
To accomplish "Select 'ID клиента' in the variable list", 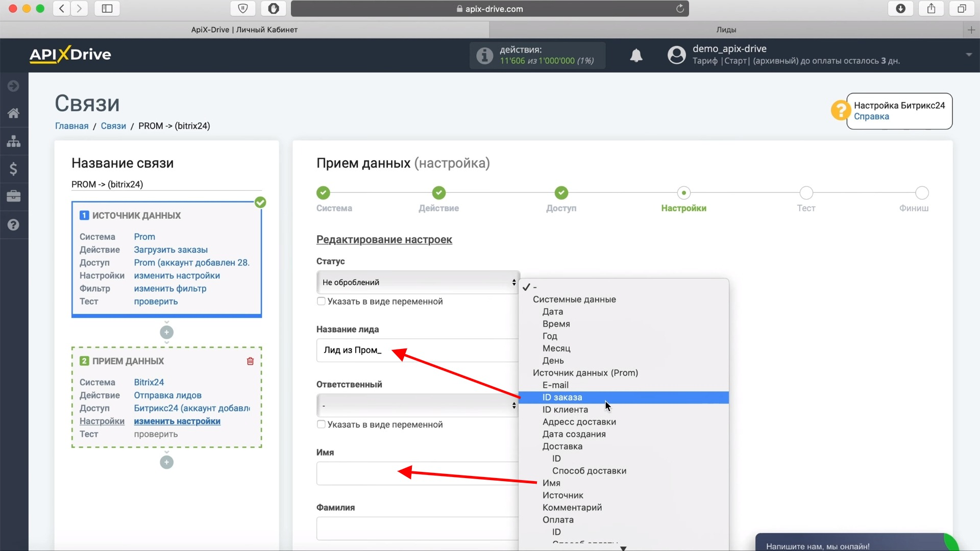I will click(624, 410).
